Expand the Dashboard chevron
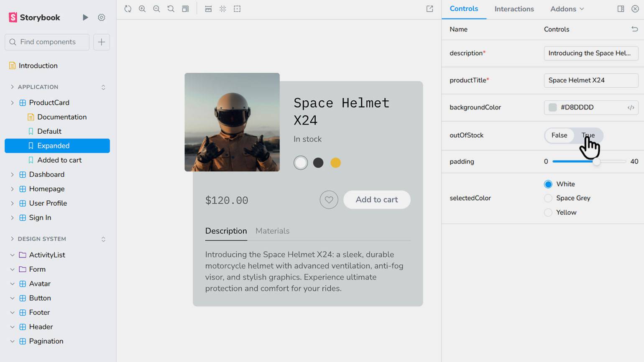The width and height of the screenshot is (644, 362). tap(12, 174)
